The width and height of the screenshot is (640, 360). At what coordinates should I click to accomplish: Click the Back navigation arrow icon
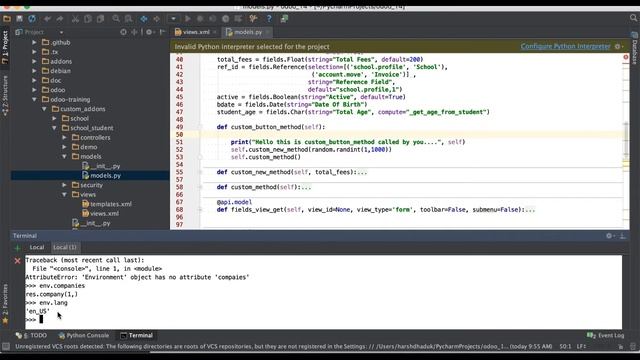[144, 19]
